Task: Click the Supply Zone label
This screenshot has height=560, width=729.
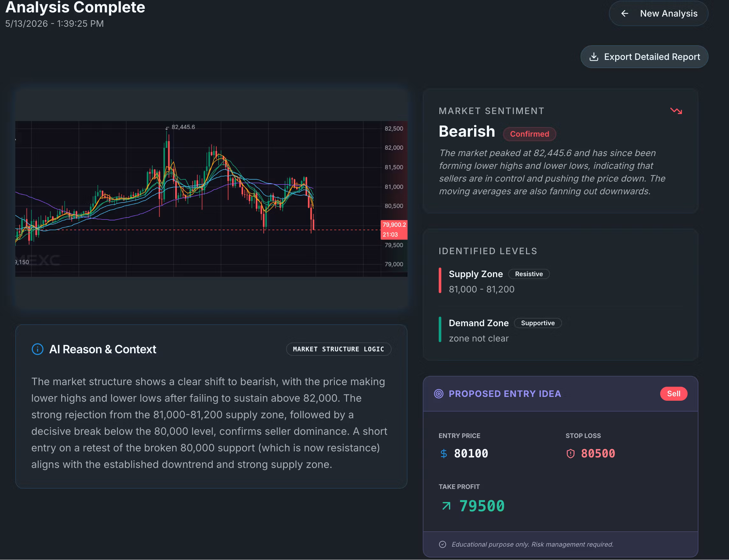Action: click(476, 274)
